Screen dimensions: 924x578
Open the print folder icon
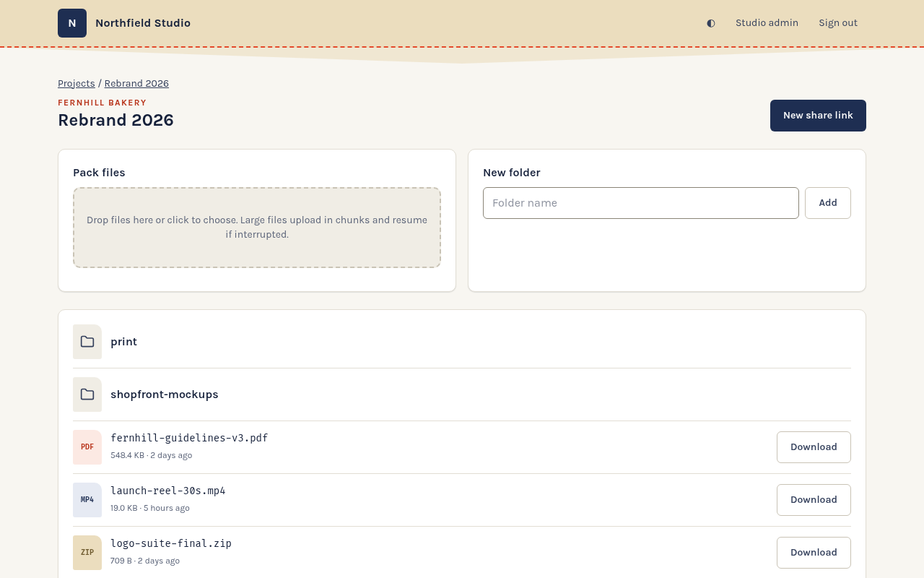[87, 342]
